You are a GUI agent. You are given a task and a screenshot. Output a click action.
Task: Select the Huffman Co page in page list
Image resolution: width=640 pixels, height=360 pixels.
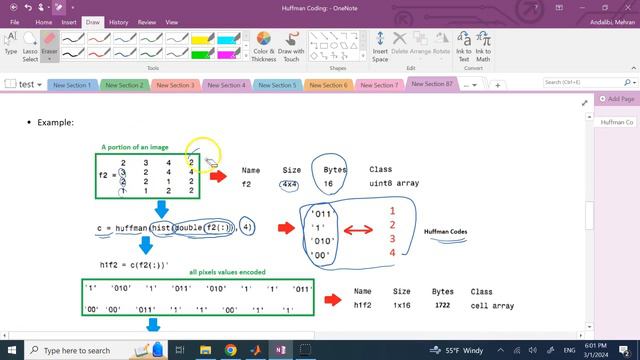616,122
